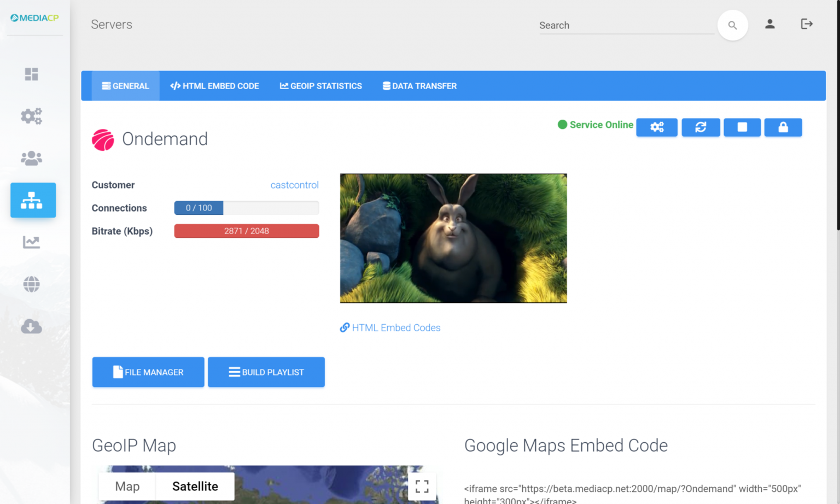This screenshot has height=504, width=840.
Task: Lock the service with the padlock button
Action: pos(783,127)
